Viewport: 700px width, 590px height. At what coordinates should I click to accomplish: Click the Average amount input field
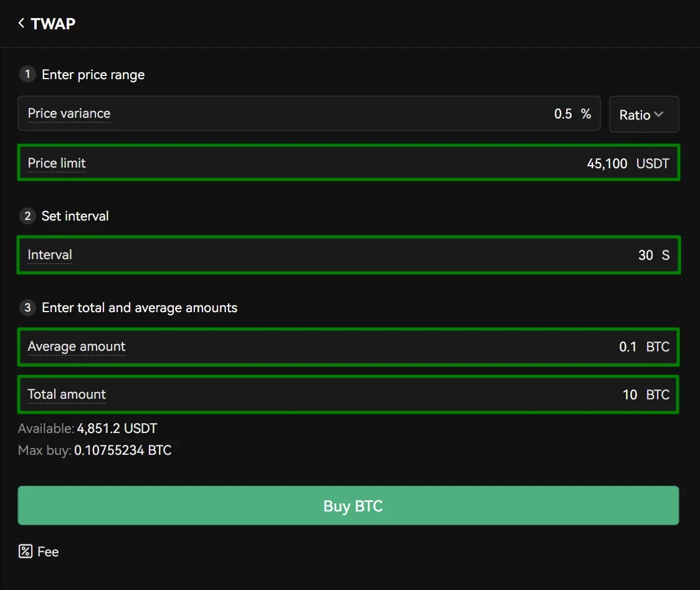click(349, 346)
